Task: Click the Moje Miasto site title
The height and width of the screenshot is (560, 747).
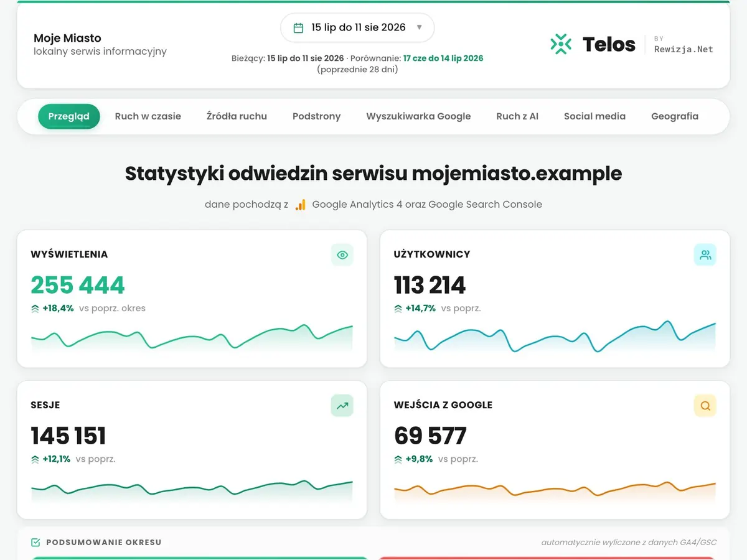Action: click(x=67, y=38)
